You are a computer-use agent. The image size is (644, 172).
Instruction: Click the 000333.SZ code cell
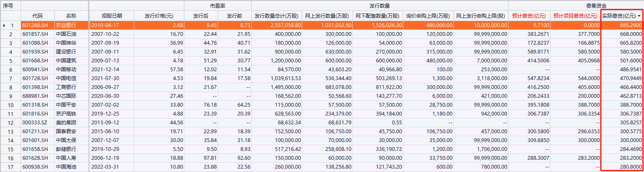[x=37, y=122]
